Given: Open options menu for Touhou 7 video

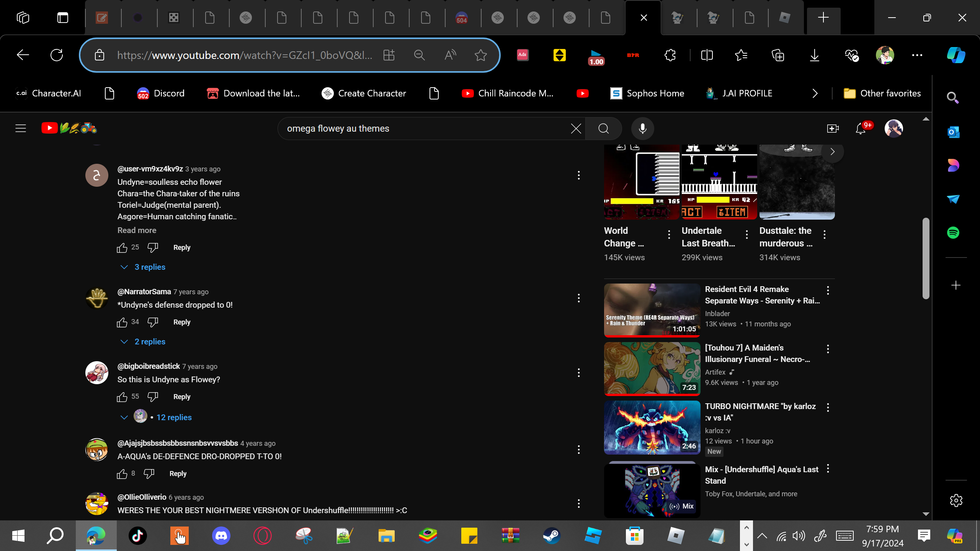Looking at the screenshot, I should [x=828, y=349].
